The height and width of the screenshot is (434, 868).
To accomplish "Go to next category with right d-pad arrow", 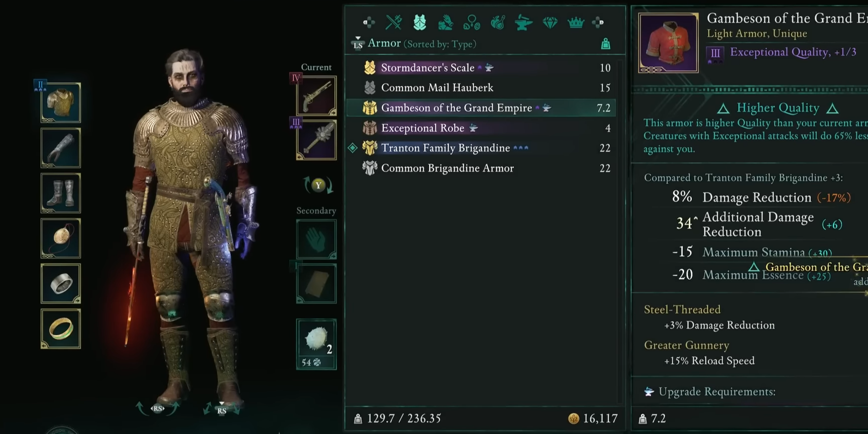I will click(598, 22).
